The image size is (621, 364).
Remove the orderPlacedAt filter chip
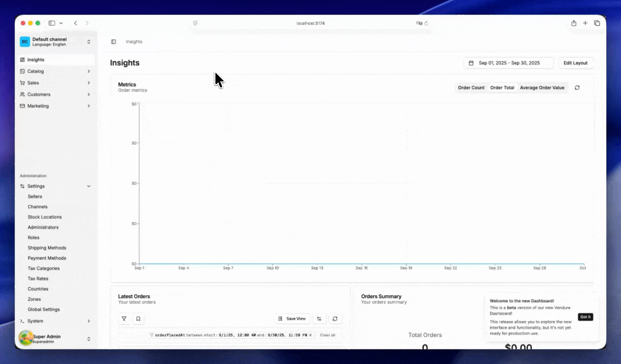(310, 335)
